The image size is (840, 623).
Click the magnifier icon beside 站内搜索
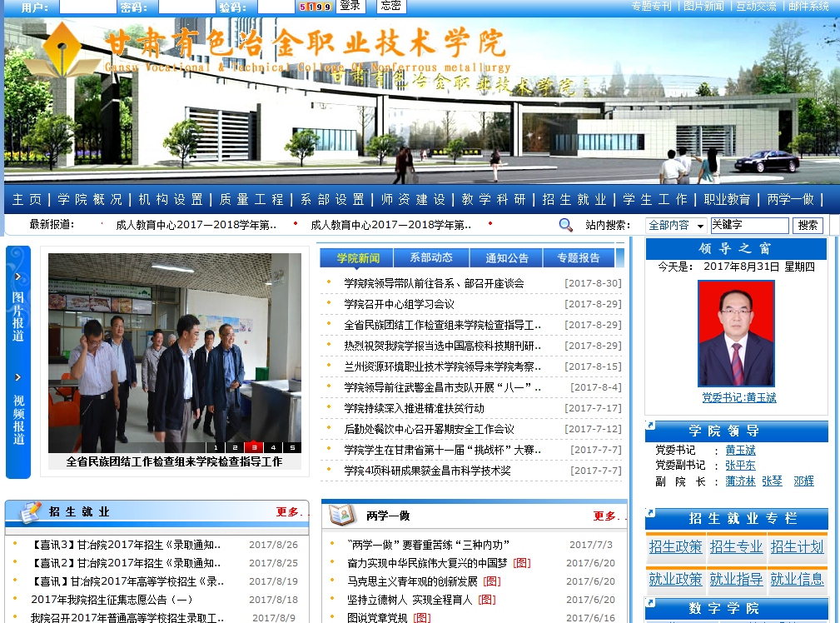click(566, 225)
